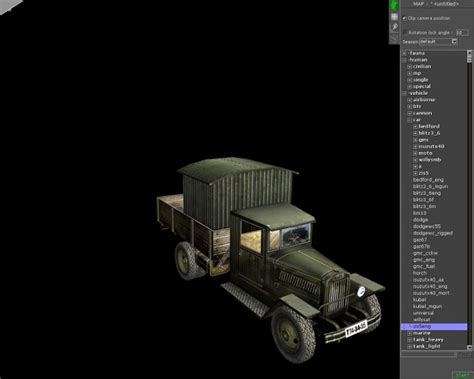Image resolution: width=474 pixels, height=379 pixels.
Task: Select isuzutx40_eng entry
Action: [430, 286]
